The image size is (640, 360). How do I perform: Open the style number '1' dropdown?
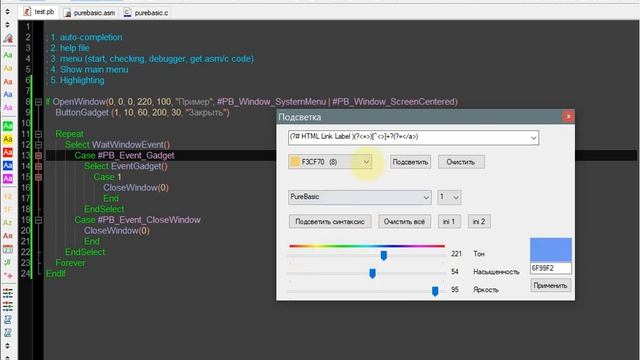[x=456, y=198]
